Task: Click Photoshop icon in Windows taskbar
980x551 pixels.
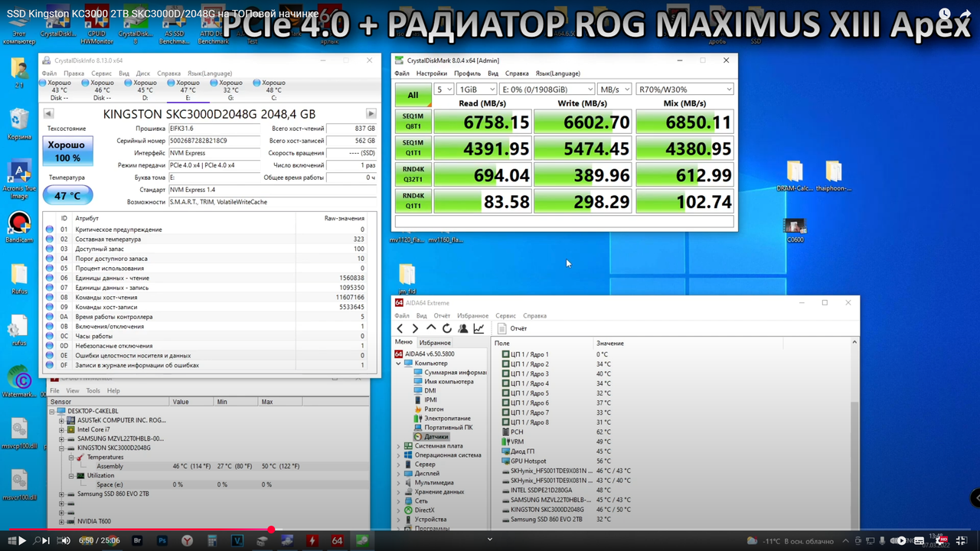Action: (162, 540)
